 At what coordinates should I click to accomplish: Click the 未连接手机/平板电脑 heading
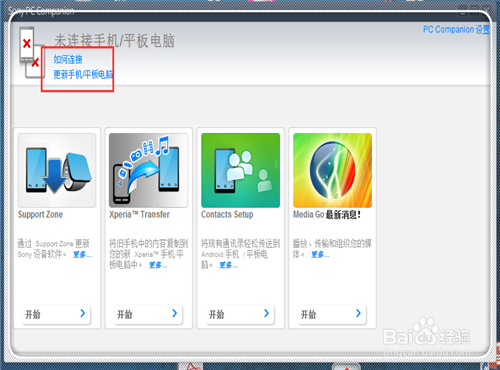[x=114, y=41]
